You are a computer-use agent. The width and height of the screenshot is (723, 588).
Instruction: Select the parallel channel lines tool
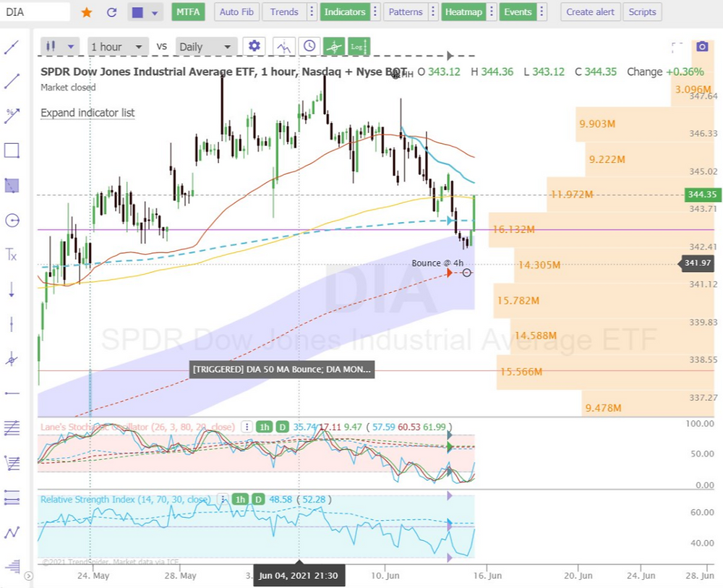click(12, 498)
